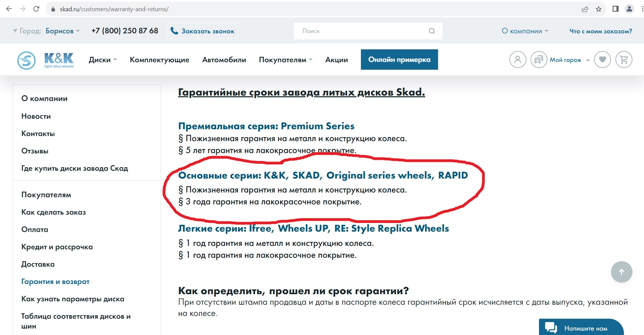Open Что с моим заказом? link
This screenshot has height=335, width=644.
click(601, 31)
